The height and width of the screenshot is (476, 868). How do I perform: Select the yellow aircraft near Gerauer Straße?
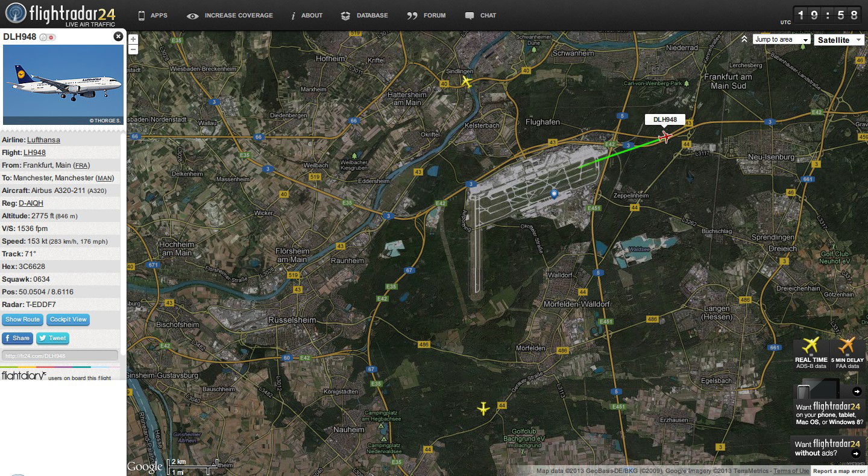483,408
